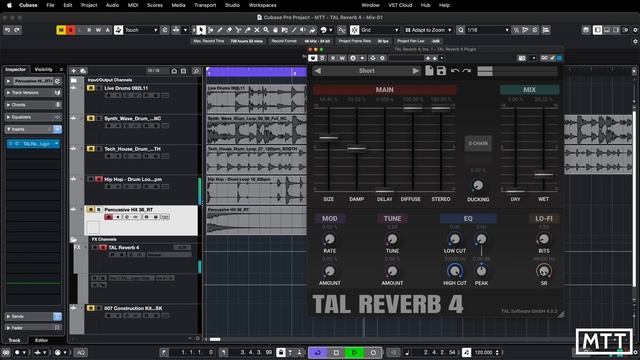Image resolution: width=640 pixels, height=360 pixels.
Task: Select the Glue tool
Action: click(x=247, y=30)
